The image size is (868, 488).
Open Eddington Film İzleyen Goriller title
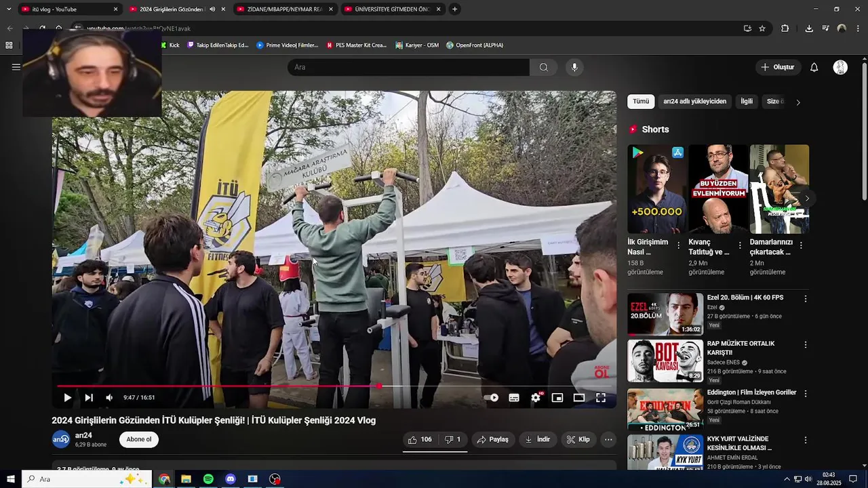(752, 392)
